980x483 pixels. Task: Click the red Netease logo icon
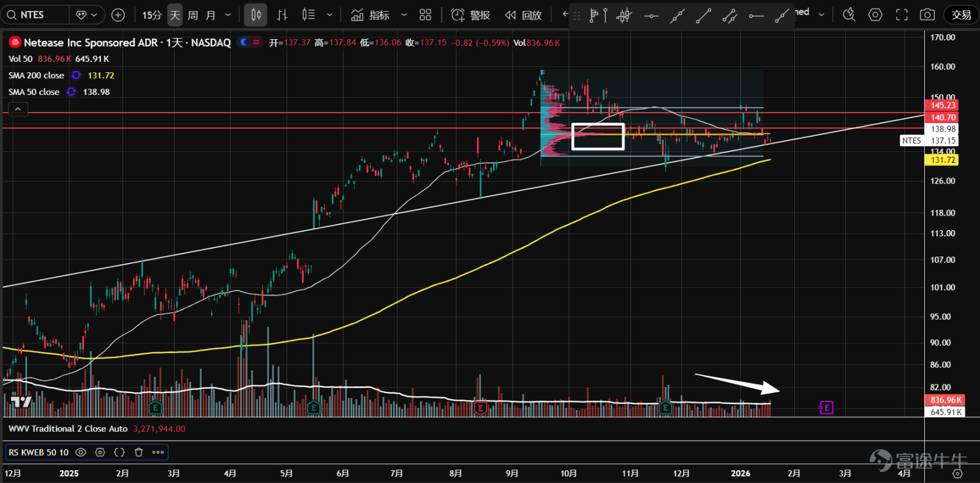[x=15, y=42]
